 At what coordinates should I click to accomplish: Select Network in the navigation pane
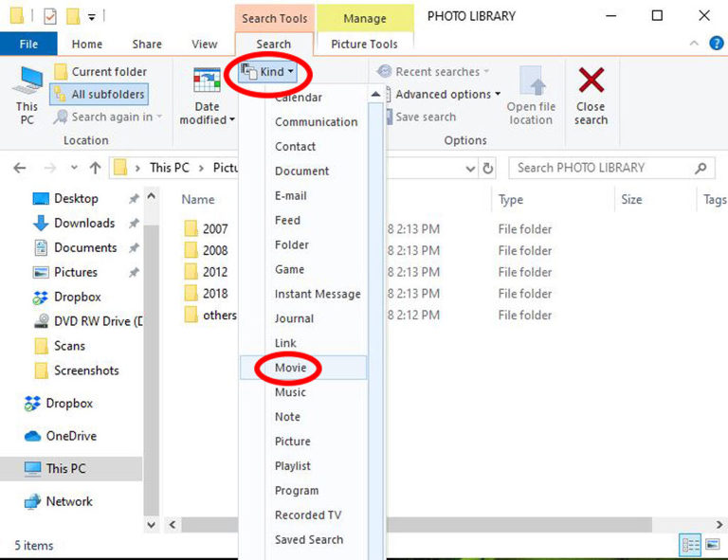59,501
